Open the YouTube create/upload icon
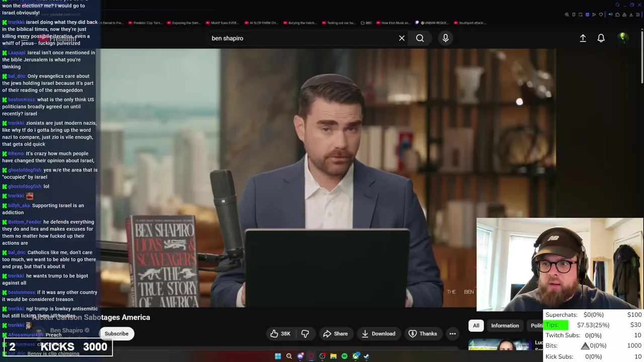This screenshot has height=362, width=644. [583, 38]
